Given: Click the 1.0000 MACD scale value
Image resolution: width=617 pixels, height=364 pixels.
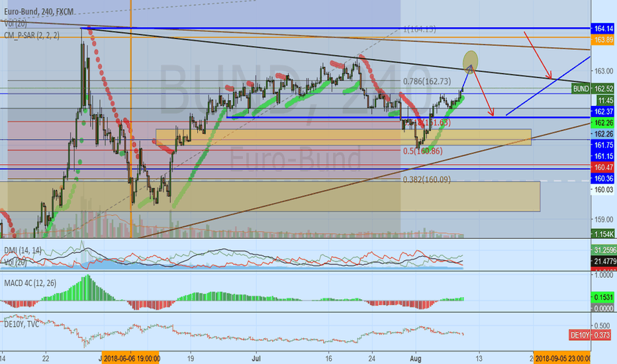Looking at the screenshot, I should pos(603,275).
